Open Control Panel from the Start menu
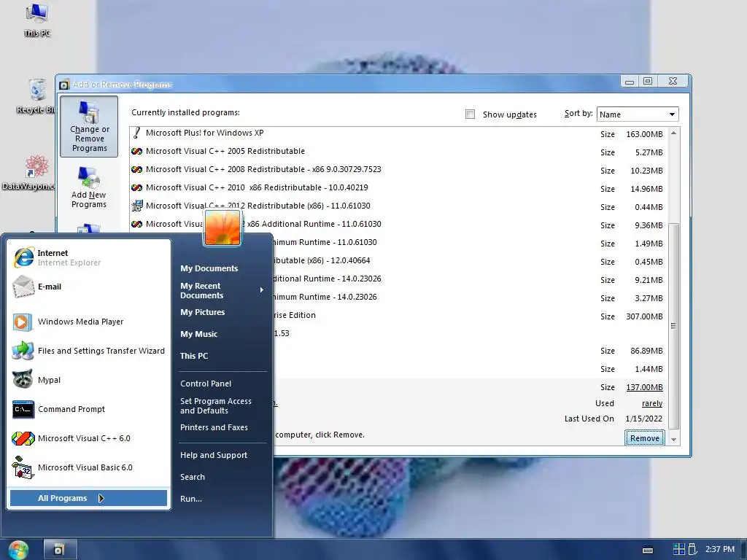 206,384
